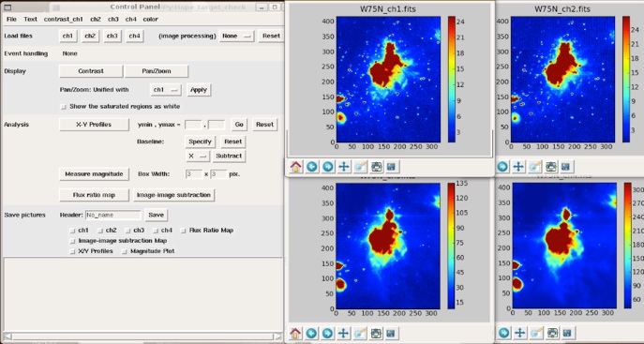Open Text menu
Screen dimensions: 644x344
click(x=30, y=20)
